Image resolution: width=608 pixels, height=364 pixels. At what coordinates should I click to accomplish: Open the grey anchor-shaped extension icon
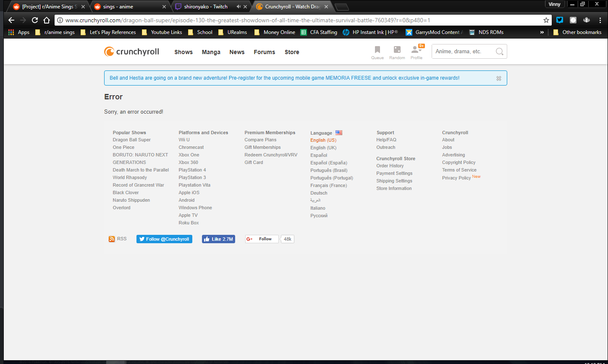pyautogui.click(x=587, y=20)
